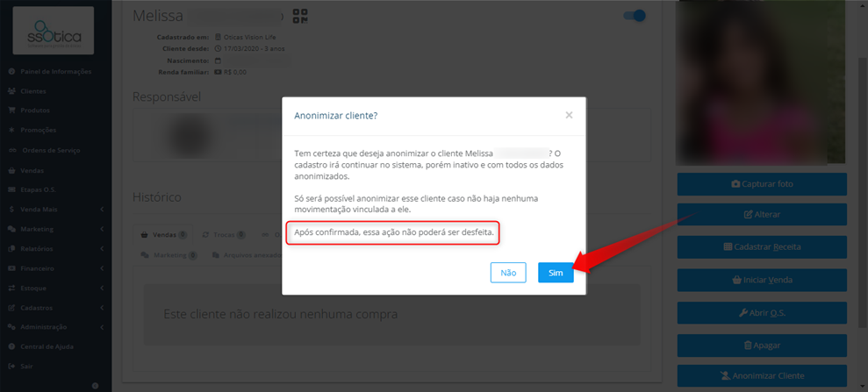Click the Central de Ajuda help icon
The height and width of the screenshot is (392, 868).
click(11, 346)
